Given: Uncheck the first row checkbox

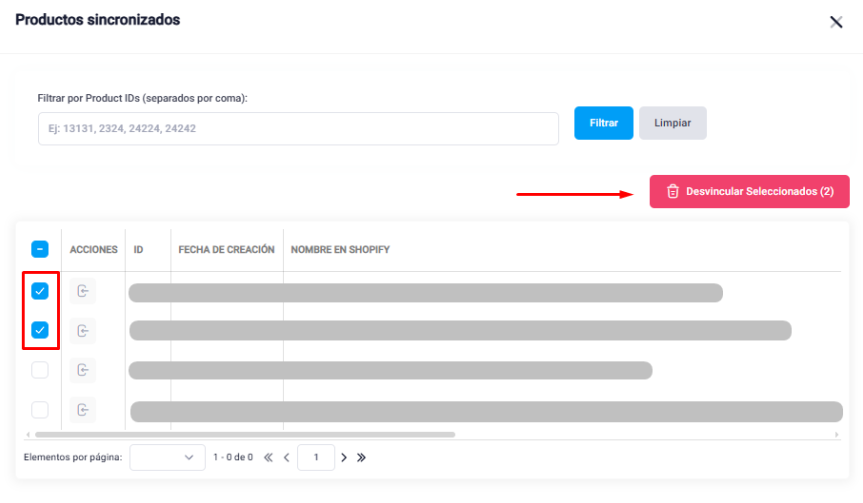Looking at the screenshot, I should pyautogui.click(x=40, y=291).
